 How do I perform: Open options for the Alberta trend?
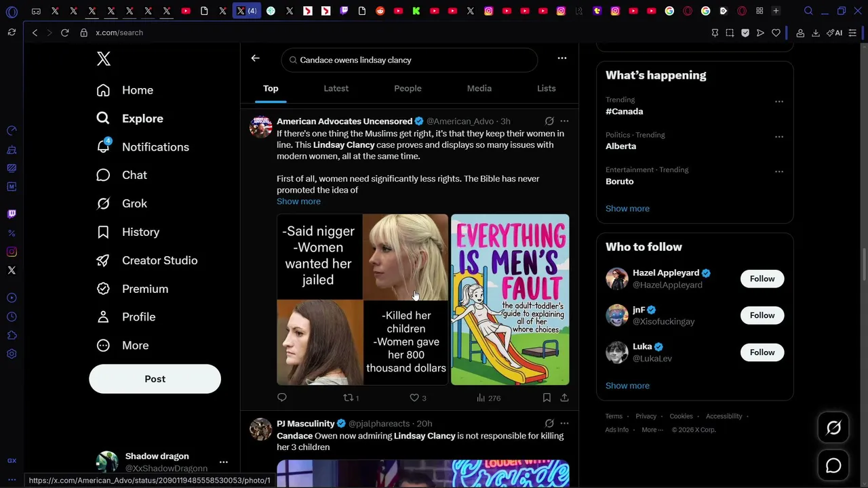tap(779, 137)
